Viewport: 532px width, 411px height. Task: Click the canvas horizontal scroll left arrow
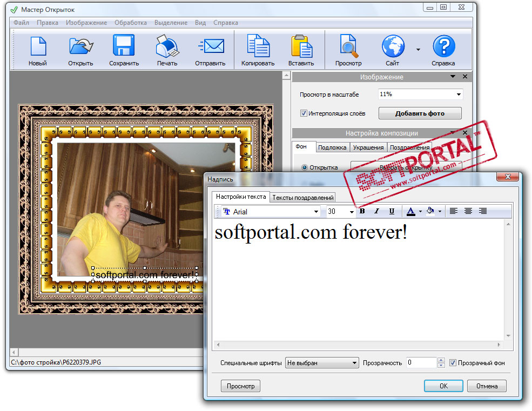[14, 352]
